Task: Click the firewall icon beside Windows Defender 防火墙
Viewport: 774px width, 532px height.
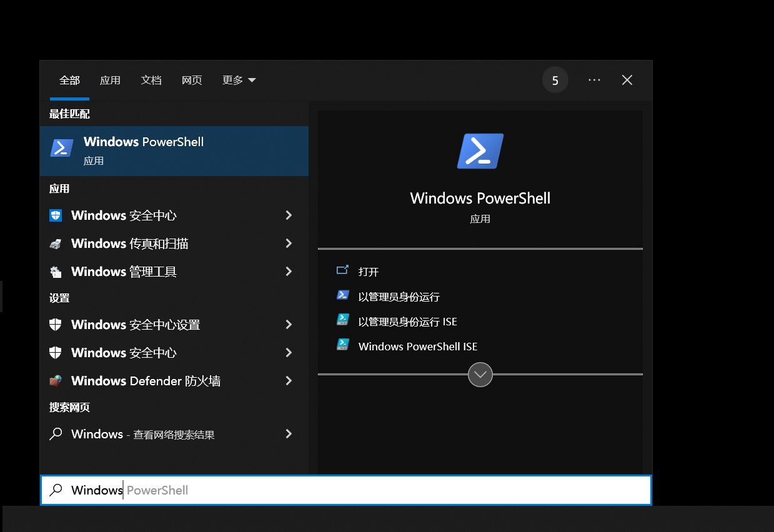Action: tap(56, 381)
